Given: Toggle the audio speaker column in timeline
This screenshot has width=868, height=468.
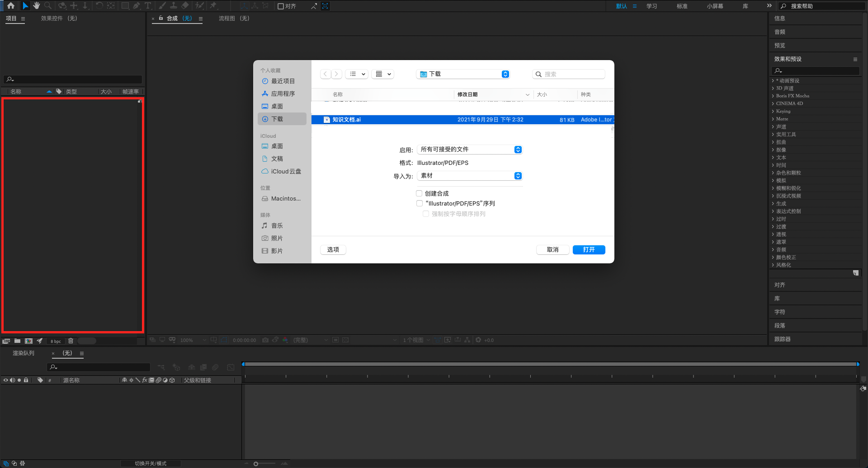Looking at the screenshot, I should (12, 380).
